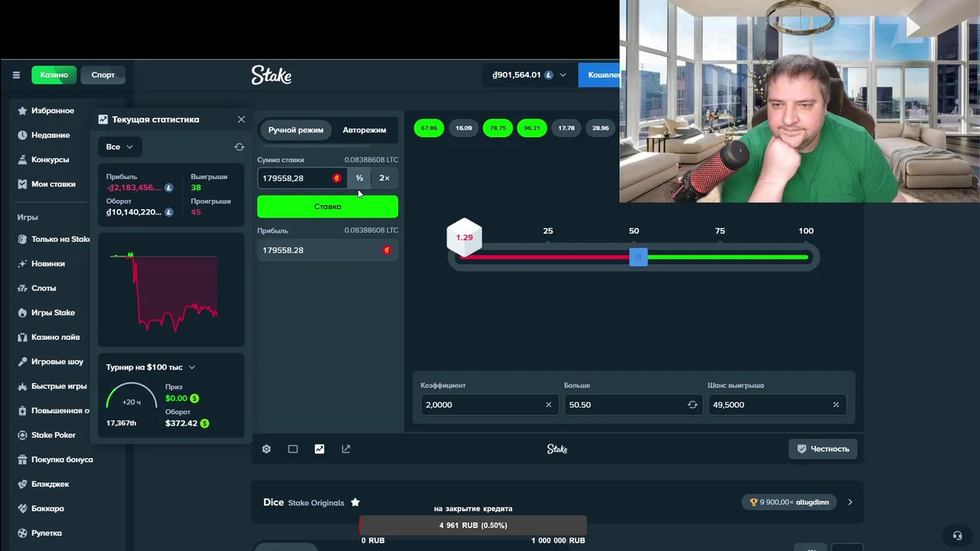Open game in popout icon

[346, 449]
